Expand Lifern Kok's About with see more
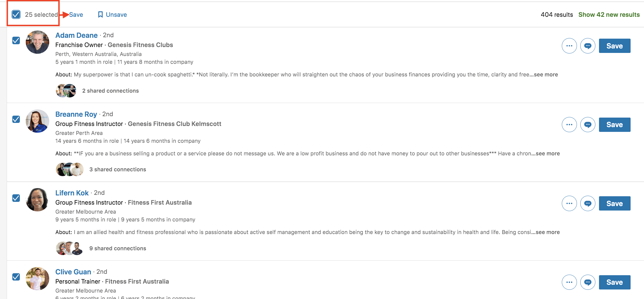Viewport: 644px width, 299px height. (548, 232)
